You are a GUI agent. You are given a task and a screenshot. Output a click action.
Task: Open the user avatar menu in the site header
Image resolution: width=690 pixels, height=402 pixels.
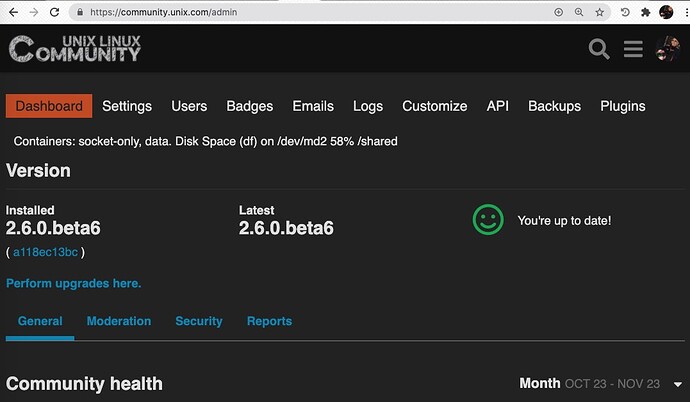pyautogui.click(x=668, y=49)
